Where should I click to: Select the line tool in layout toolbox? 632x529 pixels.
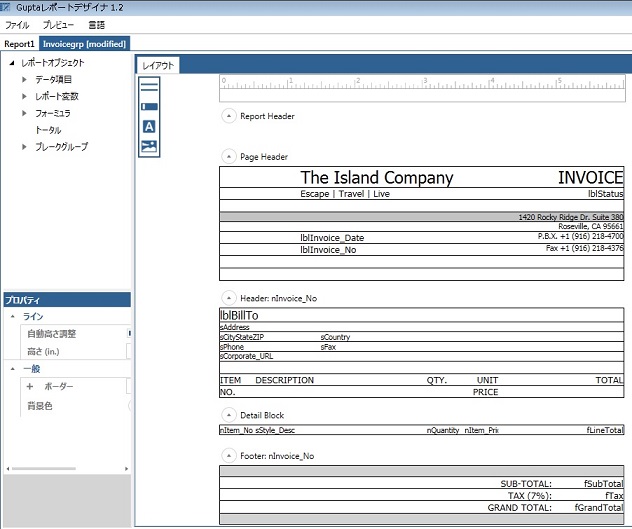click(x=149, y=87)
